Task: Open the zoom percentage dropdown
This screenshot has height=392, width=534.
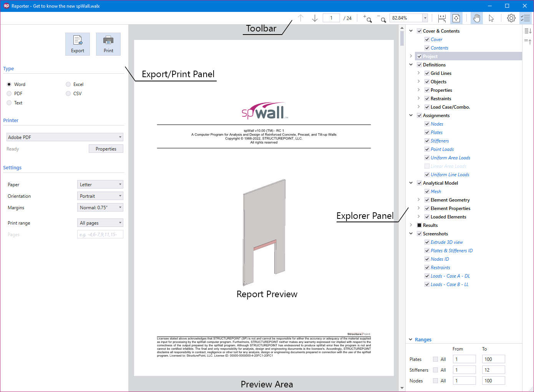Action: (x=425, y=18)
